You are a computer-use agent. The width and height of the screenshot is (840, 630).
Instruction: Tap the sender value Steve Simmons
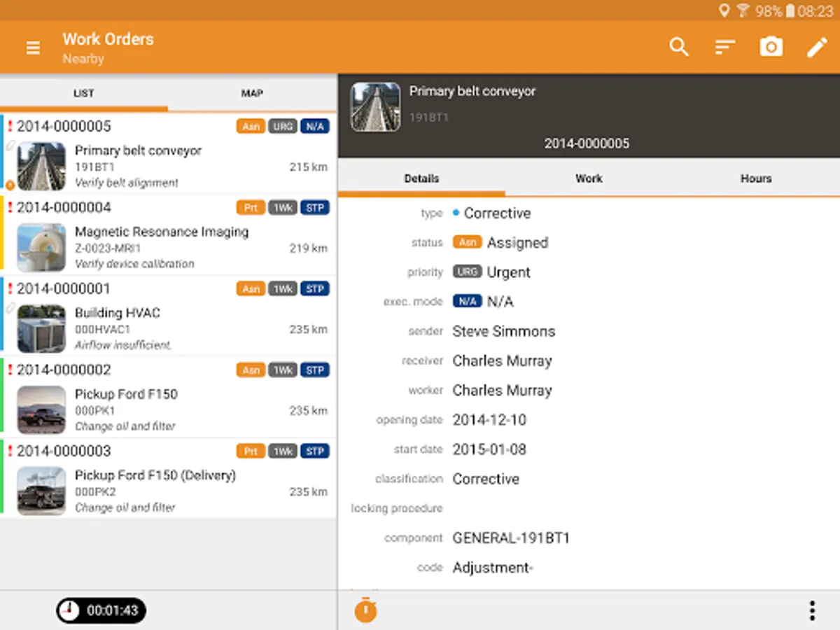[x=504, y=331]
